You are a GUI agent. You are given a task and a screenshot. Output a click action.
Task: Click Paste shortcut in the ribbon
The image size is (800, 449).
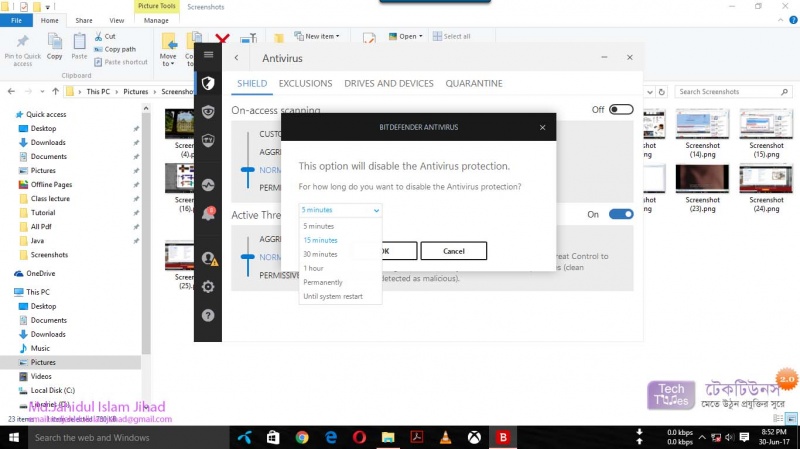click(x=121, y=62)
